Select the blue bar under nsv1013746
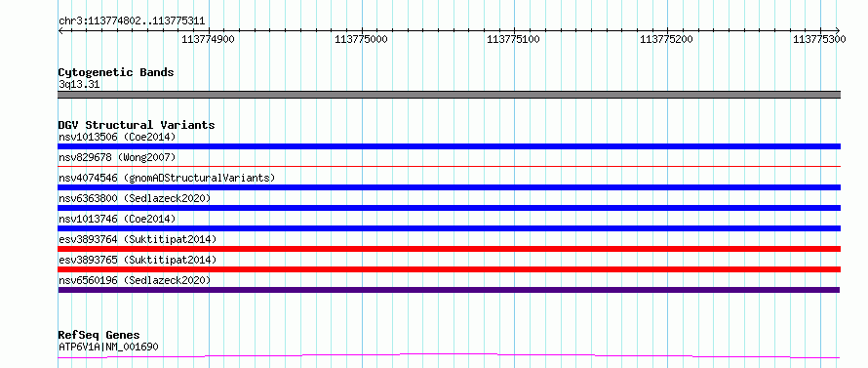The image size is (868, 368). point(450,228)
